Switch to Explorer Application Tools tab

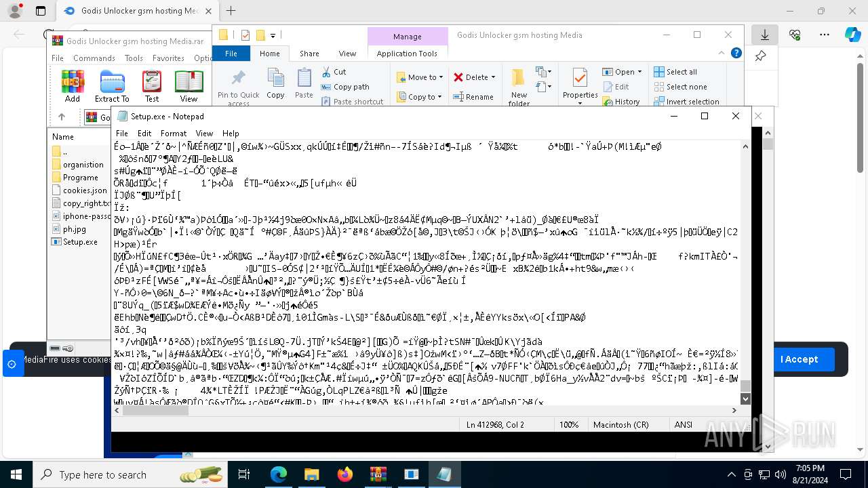coord(407,54)
